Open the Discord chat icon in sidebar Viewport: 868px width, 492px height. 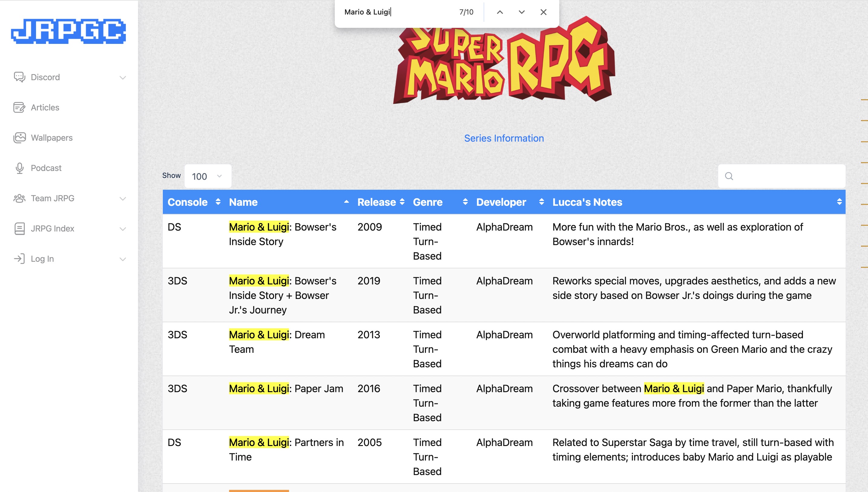[x=19, y=77]
